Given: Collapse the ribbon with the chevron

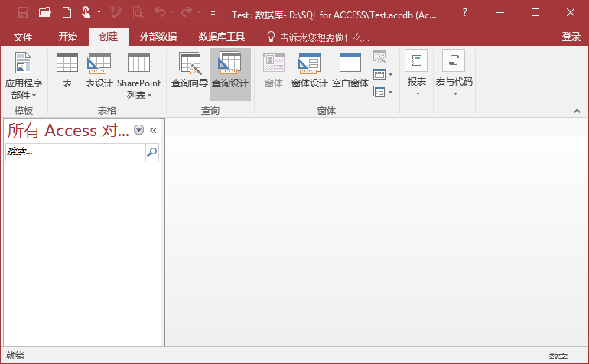Looking at the screenshot, I should coord(577,111).
